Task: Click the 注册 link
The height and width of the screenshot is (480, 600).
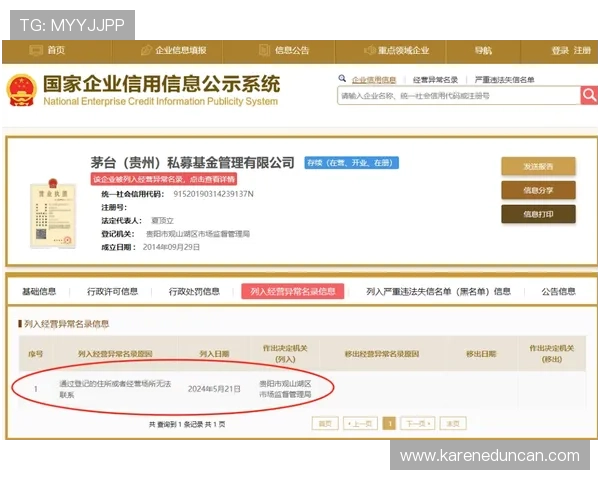Action: coord(582,50)
